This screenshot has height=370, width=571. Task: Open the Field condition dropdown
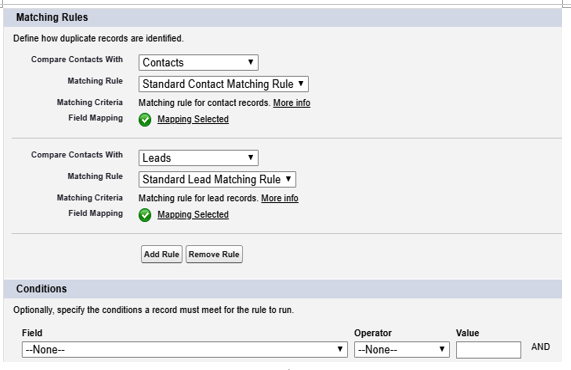185,350
